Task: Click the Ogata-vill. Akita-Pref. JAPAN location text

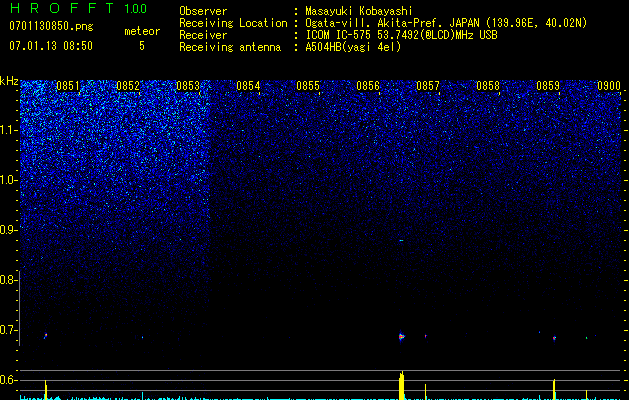Action: tap(446, 23)
